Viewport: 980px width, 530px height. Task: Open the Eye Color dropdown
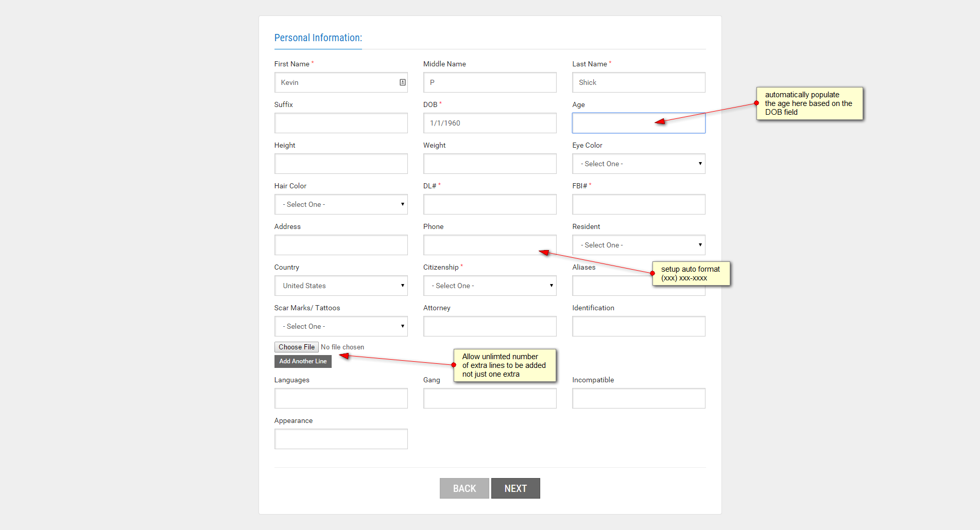tap(638, 164)
